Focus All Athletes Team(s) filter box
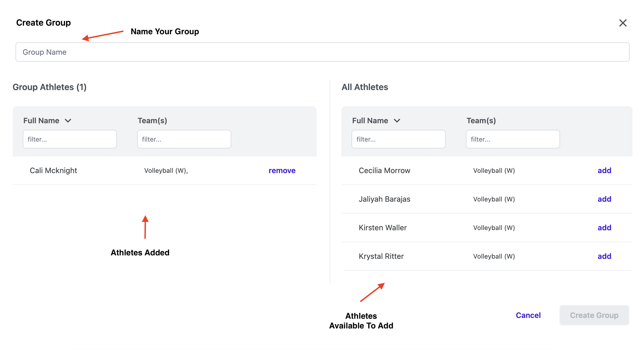Screen dimensions: 644x350 point(513,139)
